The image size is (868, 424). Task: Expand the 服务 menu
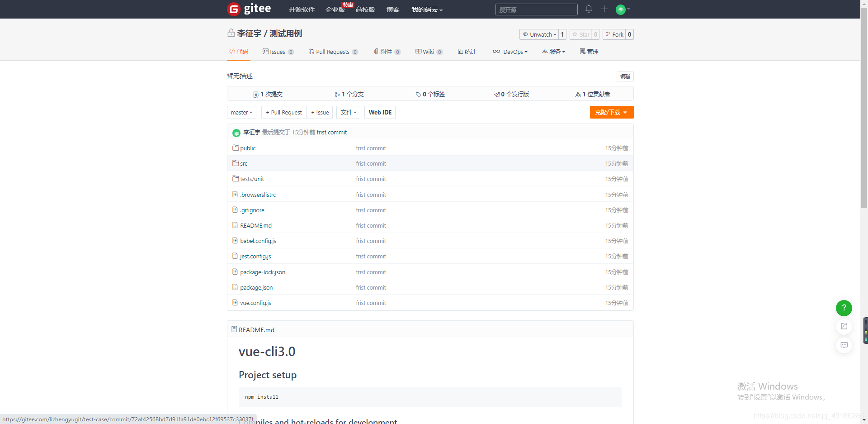coord(553,52)
